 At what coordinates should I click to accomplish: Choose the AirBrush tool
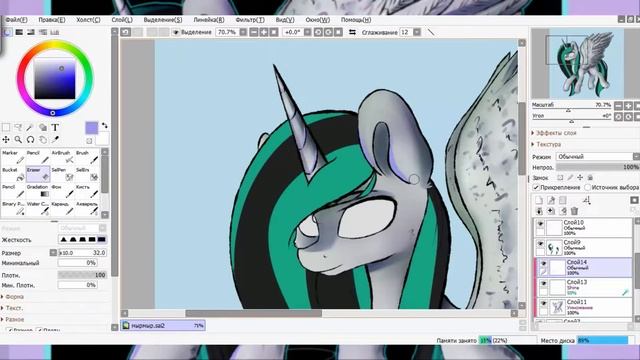(x=62, y=157)
